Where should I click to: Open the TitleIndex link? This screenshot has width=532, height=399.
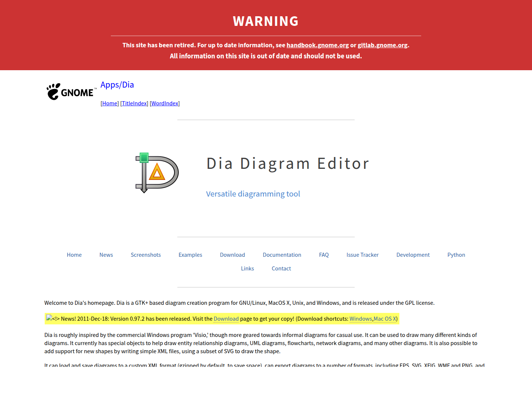click(134, 103)
